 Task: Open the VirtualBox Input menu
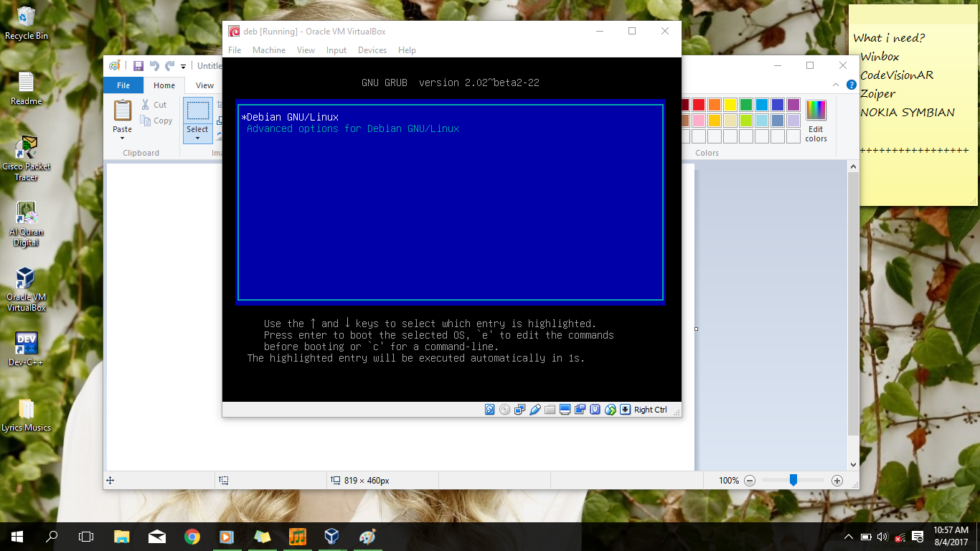point(336,50)
